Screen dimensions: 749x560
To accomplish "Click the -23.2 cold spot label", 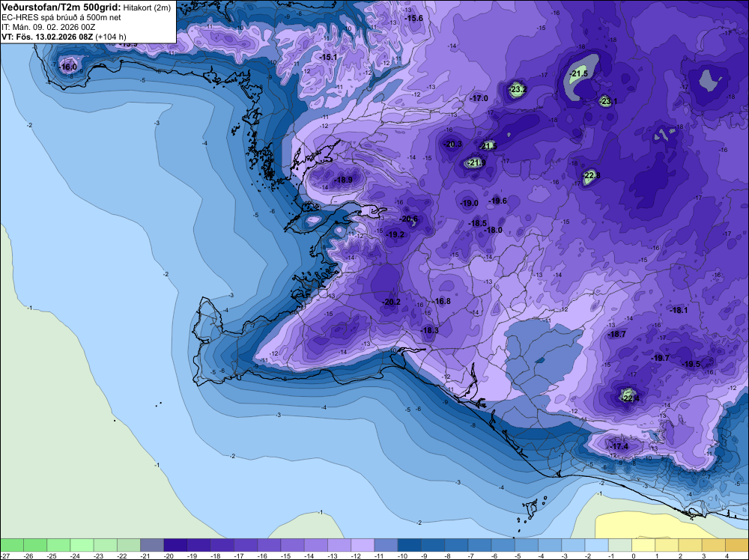I will click(518, 89).
